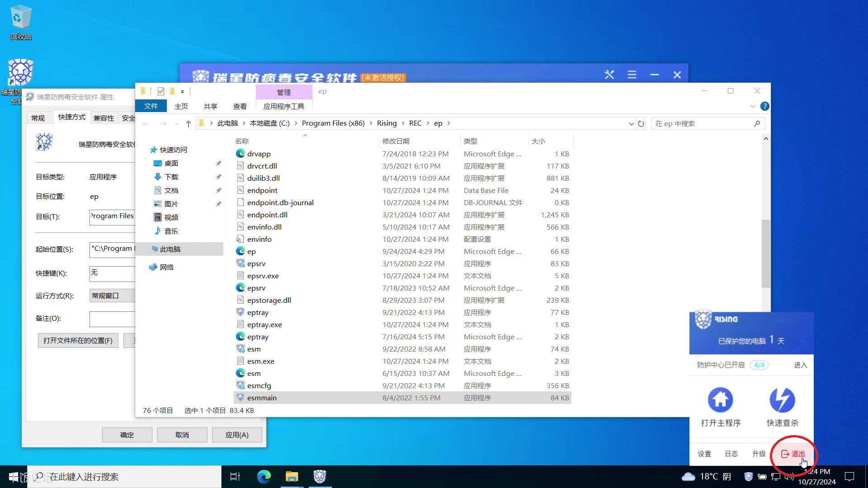Open the Recycle Bin desktop icon
The width and height of the screenshot is (868, 488).
21,23
